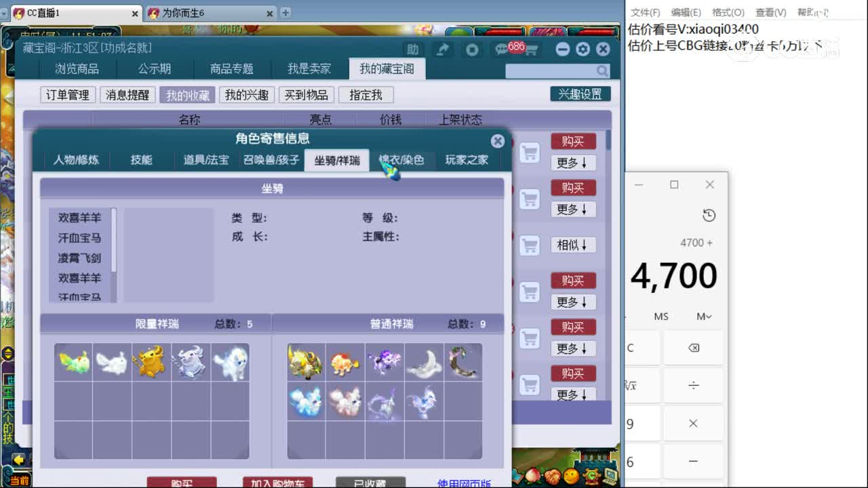Open the first 更多 dropdown in the listing column

click(x=573, y=162)
